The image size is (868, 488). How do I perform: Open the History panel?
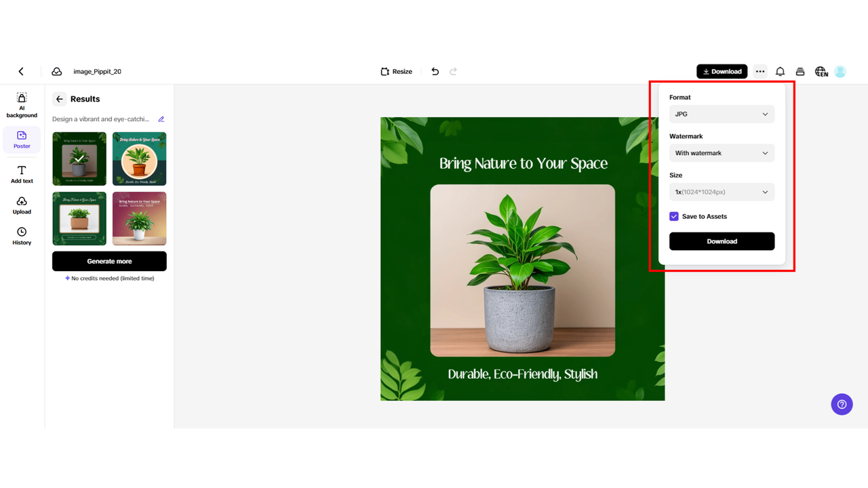(22, 236)
